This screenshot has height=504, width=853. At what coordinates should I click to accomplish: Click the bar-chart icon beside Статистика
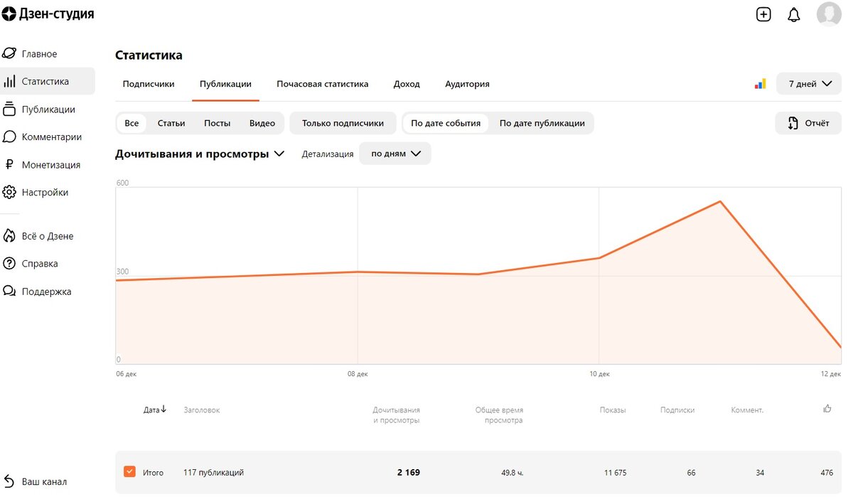point(9,81)
